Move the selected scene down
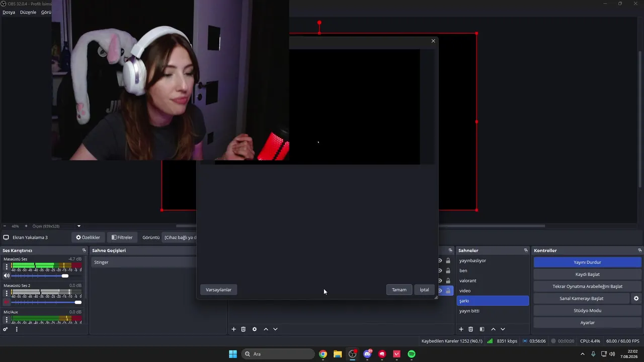Image resolution: width=644 pixels, height=362 pixels. tap(503, 329)
